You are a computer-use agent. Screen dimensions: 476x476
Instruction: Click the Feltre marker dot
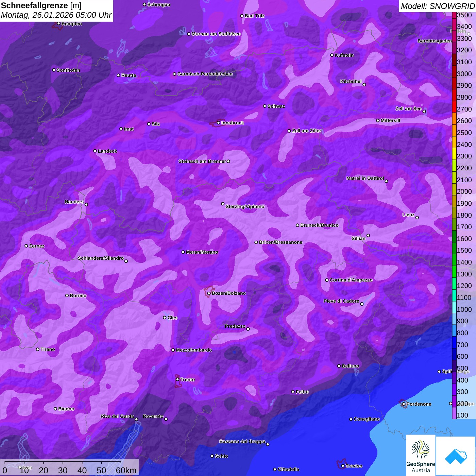pyautogui.click(x=293, y=392)
